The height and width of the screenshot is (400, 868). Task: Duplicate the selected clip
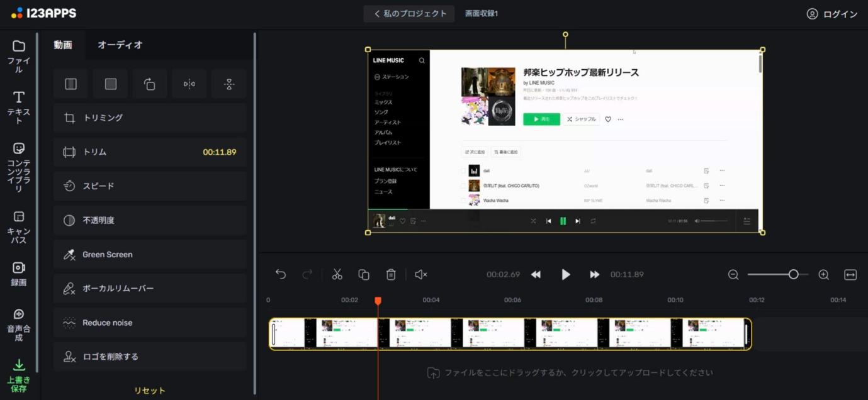click(x=364, y=274)
